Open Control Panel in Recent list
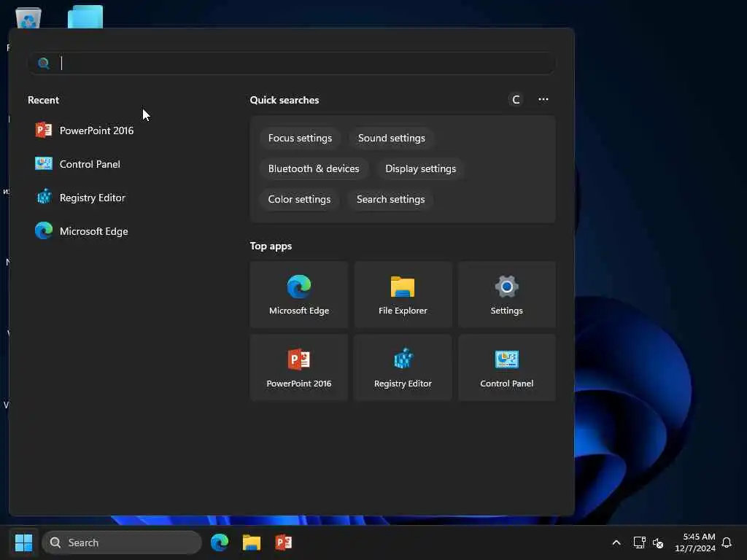Screen dimensions: 747x560 point(77,164)
